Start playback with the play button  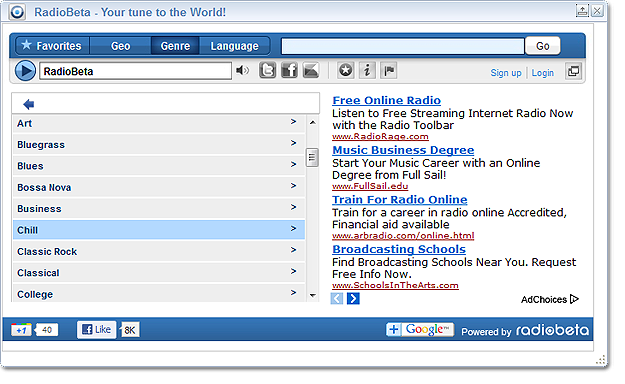[x=25, y=71]
